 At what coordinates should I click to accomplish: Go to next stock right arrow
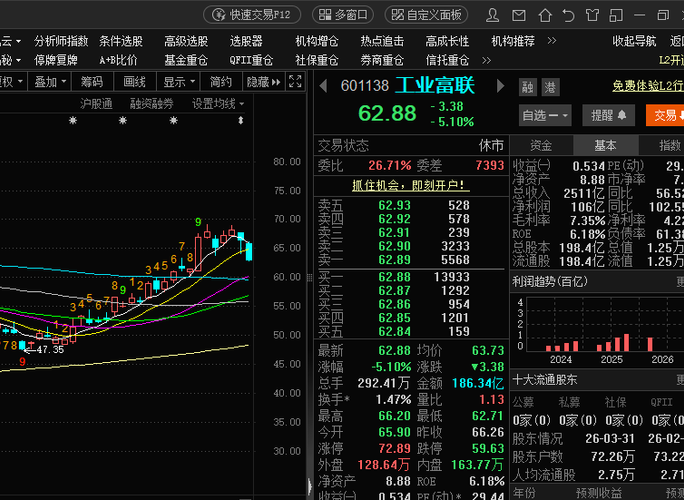tap(500, 86)
